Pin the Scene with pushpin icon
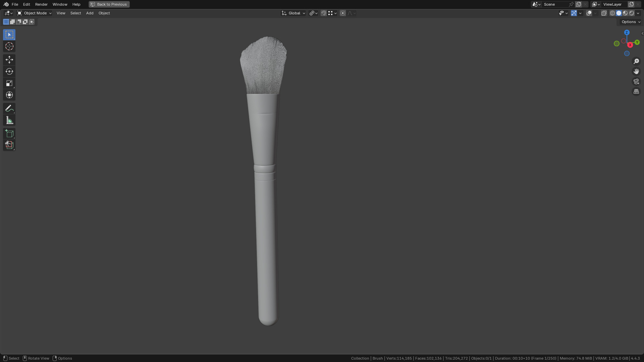 (x=571, y=4)
